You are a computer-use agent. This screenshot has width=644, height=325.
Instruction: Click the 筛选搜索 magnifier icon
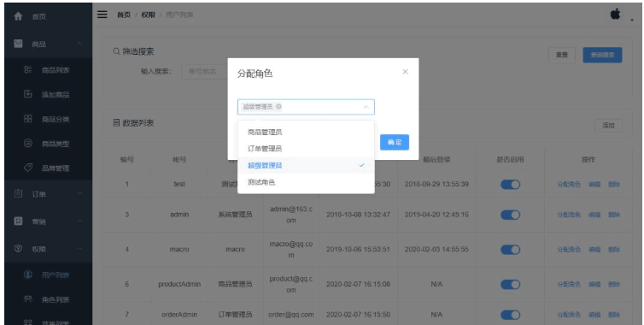click(116, 52)
